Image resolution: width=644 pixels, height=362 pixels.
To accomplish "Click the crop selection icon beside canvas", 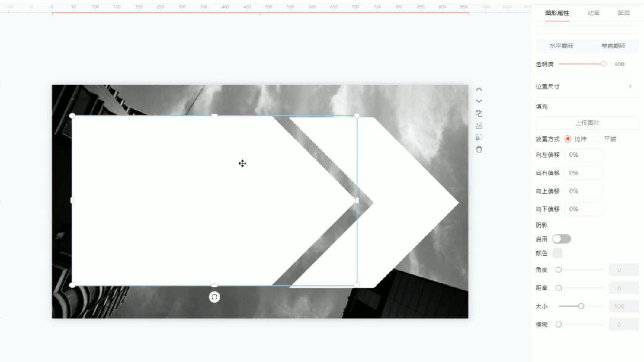I will coord(479,137).
